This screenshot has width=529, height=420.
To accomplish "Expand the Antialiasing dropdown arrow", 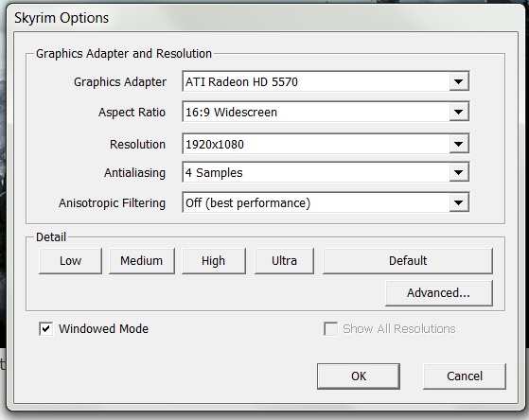I will [458, 172].
